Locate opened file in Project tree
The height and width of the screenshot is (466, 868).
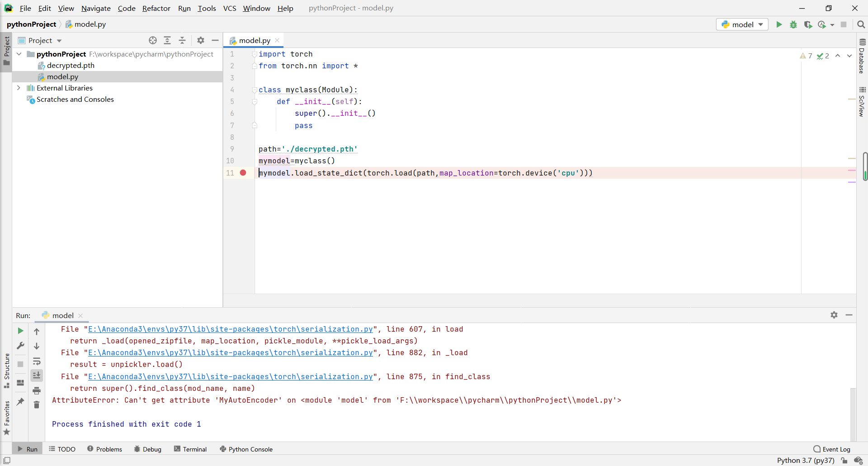[153, 40]
